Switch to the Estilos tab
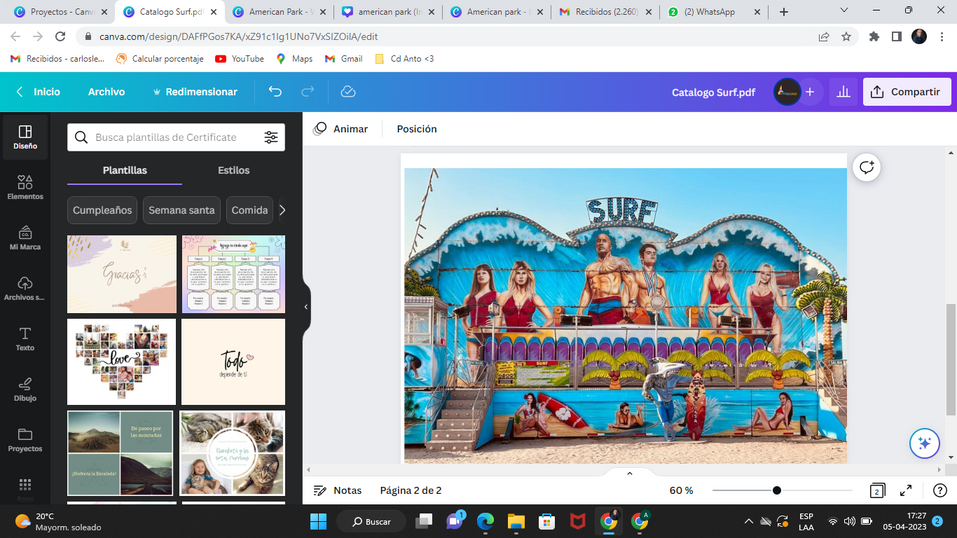 pos(234,170)
